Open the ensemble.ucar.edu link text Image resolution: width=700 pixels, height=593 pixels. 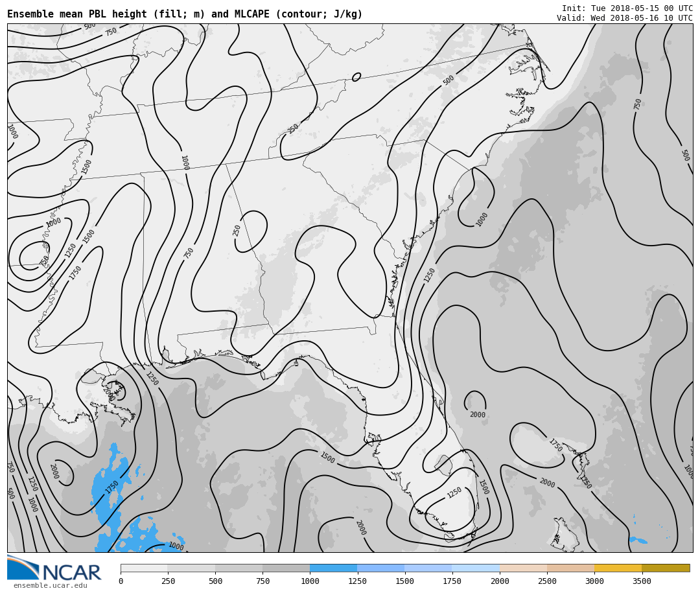tap(51, 585)
